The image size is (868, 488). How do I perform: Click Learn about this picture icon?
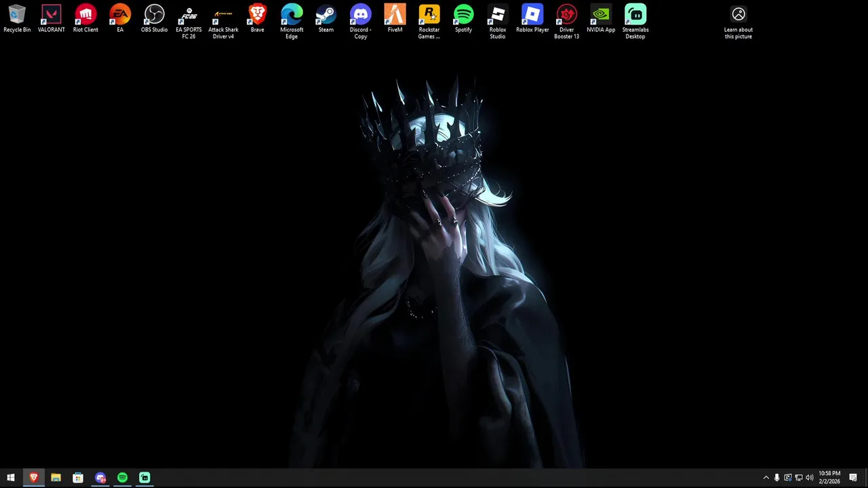[738, 22]
